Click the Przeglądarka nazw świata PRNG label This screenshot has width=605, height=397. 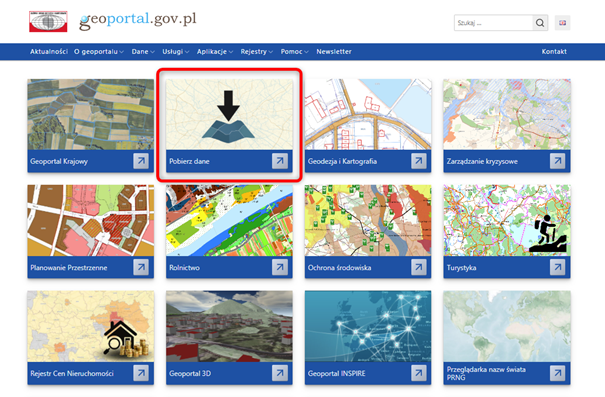coord(486,373)
